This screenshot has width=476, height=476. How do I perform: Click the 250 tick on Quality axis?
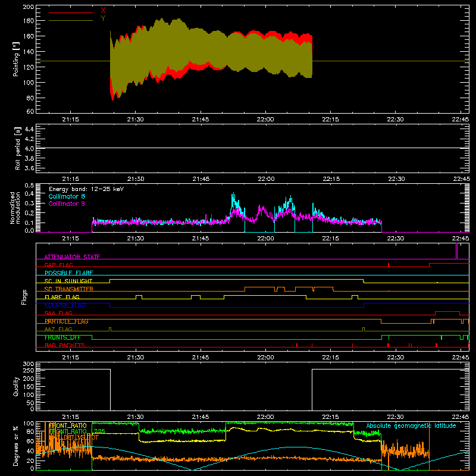coord(28,370)
